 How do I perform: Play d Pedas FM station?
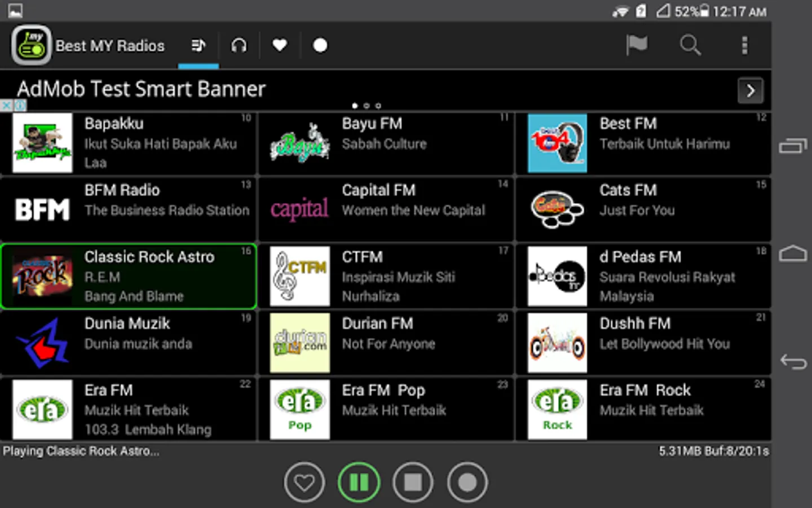point(643,276)
